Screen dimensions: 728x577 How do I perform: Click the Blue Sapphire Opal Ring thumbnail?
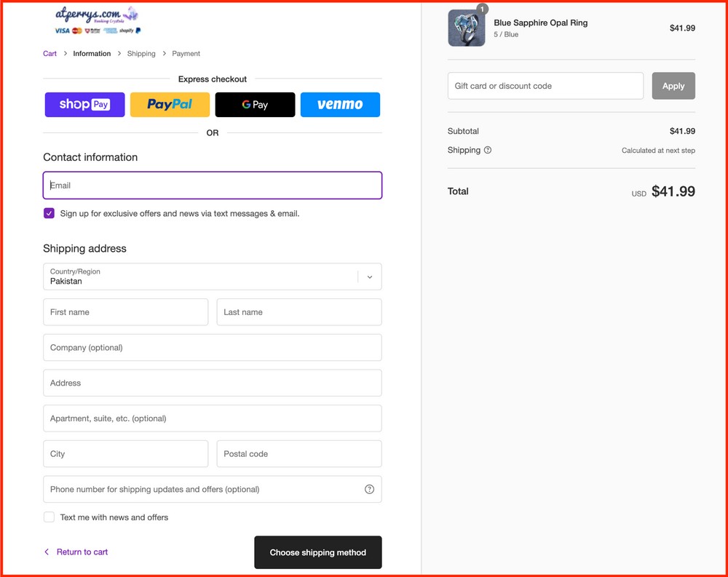467,28
